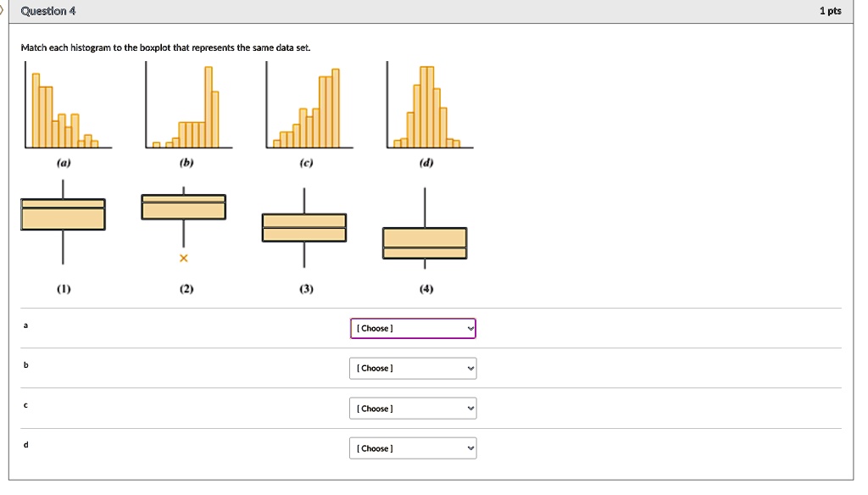Image resolution: width=868 pixels, height=495 pixels.
Task: Expand the Choose dropdown for row d
Action: (x=413, y=448)
